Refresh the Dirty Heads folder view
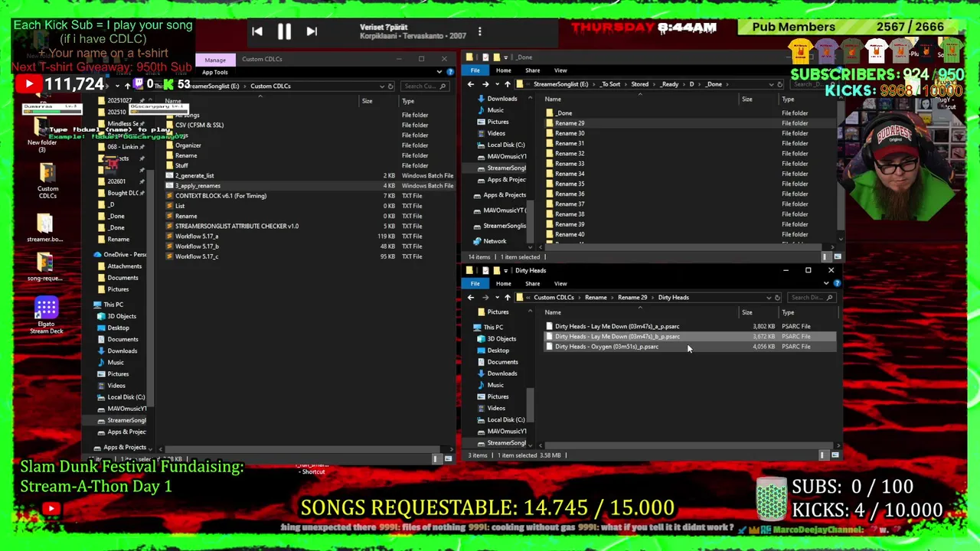Screen dimensions: 980x551 click(x=777, y=298)
